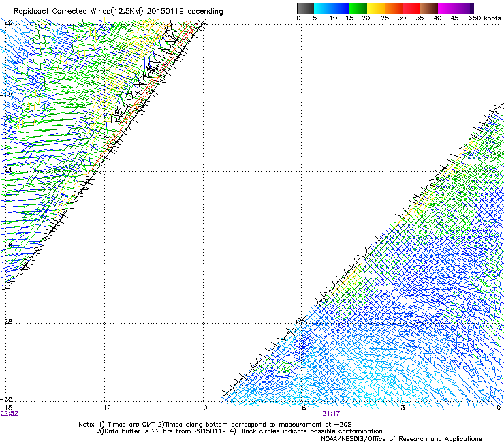Click the longitude label '-12'
This screenshot has width=504, height=443.
(x=104, y=408)
